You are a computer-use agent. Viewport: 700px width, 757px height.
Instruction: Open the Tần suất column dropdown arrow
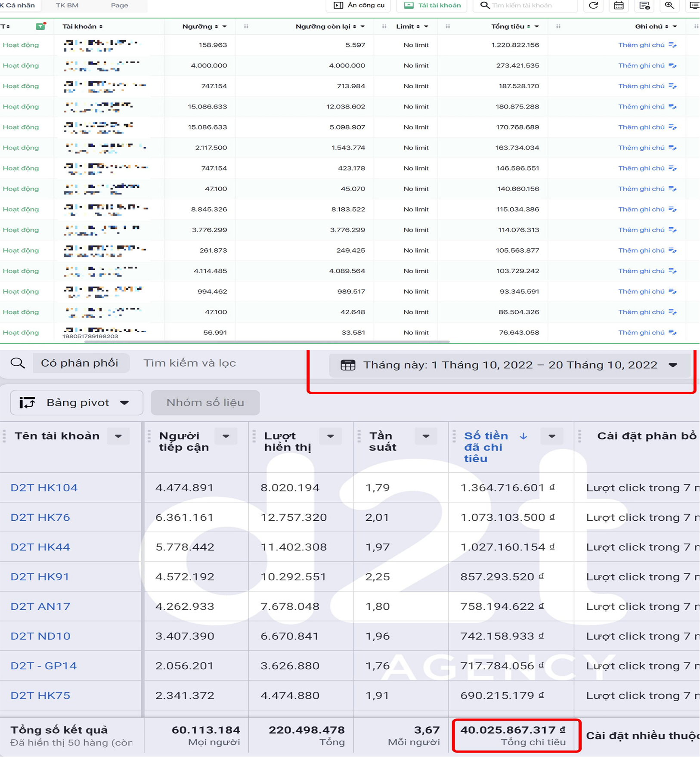click(426, 436)
